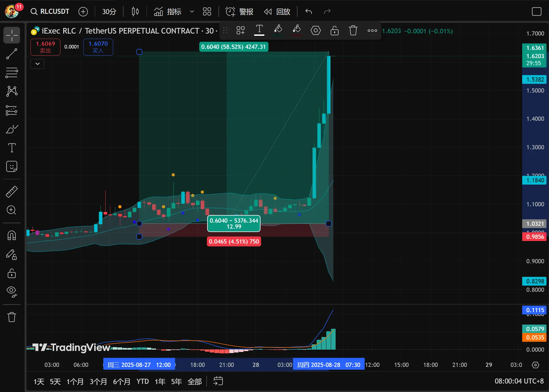
Task: Select the 3个月 date range
Action: pyautogui.click(x=99, y=382)
